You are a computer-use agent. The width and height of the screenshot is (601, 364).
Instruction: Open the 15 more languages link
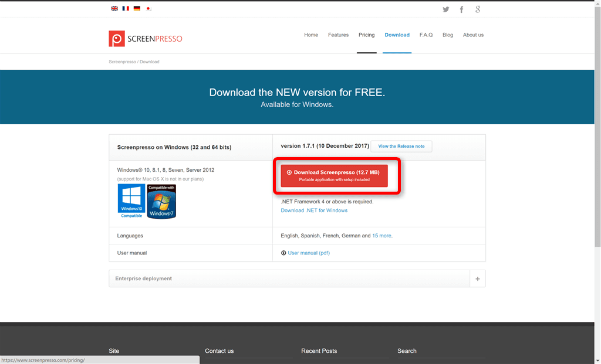coord(381,236)
